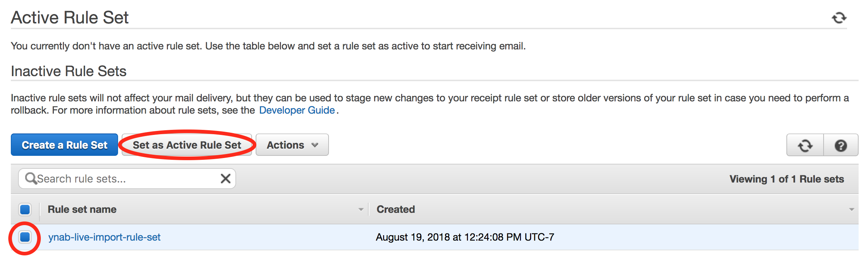This screenshot has height=259, width=868.
Task: Refresh the Active Rule Set section
Action: 839,18
